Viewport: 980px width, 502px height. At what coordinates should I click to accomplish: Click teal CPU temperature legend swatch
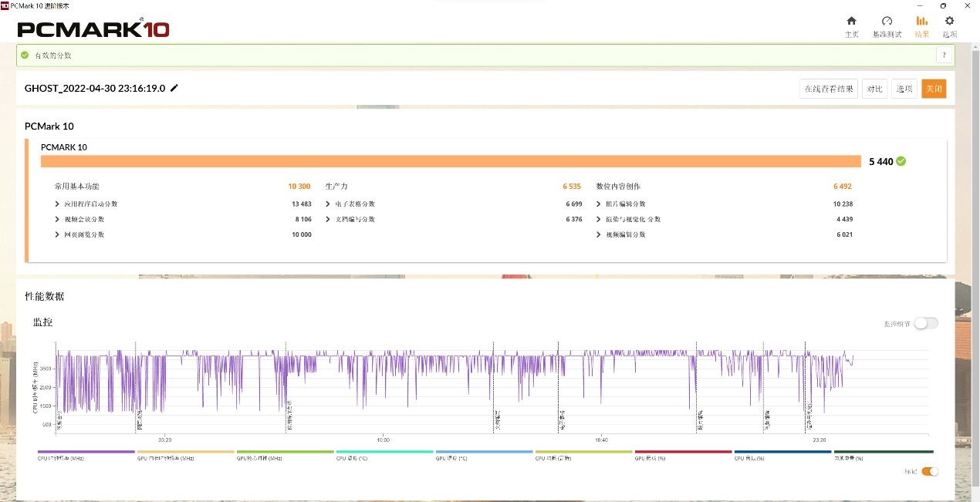click(384, 452)
